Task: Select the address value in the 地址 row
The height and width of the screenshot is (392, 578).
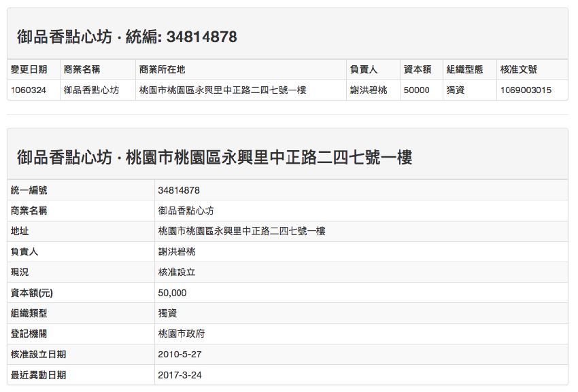Action: (x=242, y=231)
